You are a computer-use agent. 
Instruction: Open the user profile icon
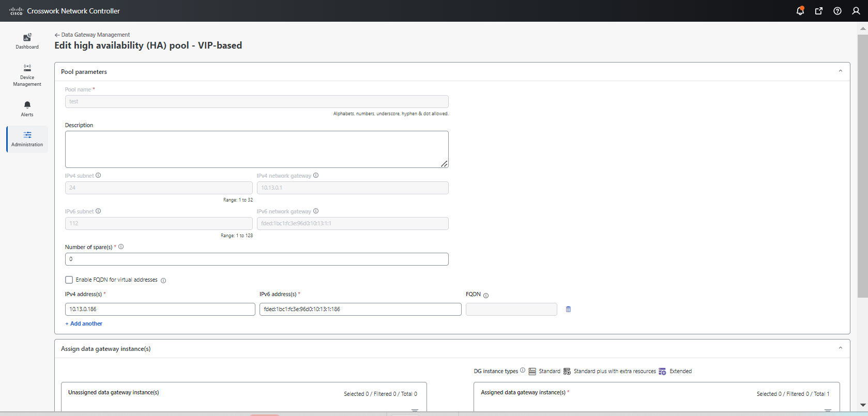[x=856, y=11]
